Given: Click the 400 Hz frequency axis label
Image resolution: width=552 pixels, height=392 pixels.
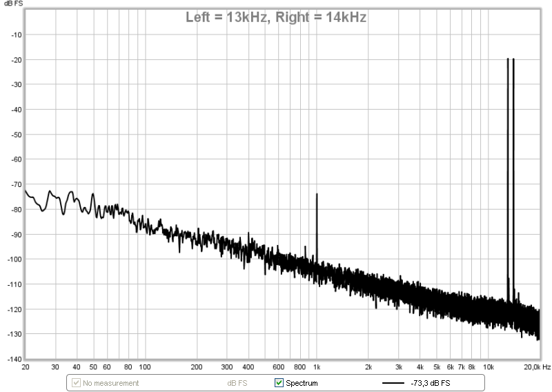Looking at the screenshot, I should pos(248,367).
